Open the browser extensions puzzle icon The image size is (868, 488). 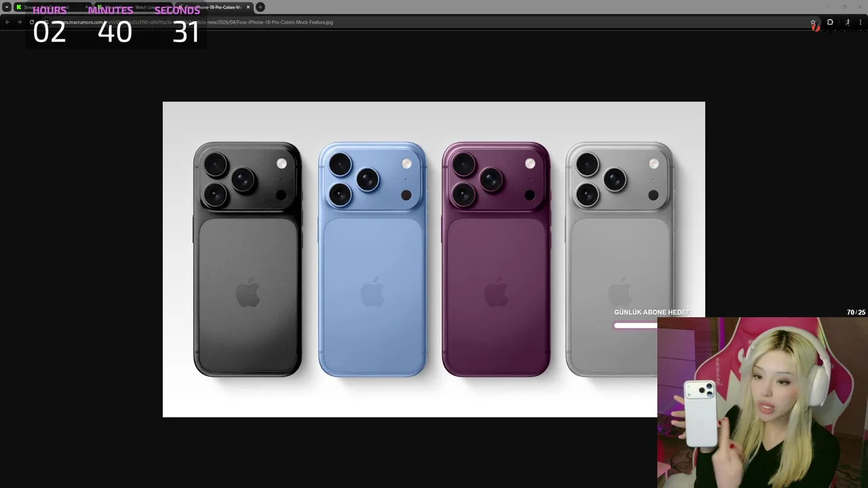[830, 22]
